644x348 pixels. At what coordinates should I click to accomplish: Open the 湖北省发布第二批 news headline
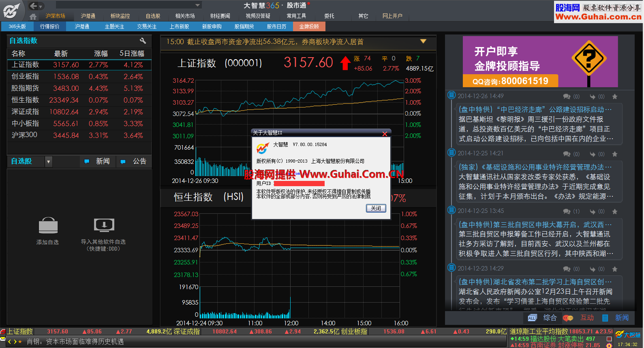tap(535, 282)
